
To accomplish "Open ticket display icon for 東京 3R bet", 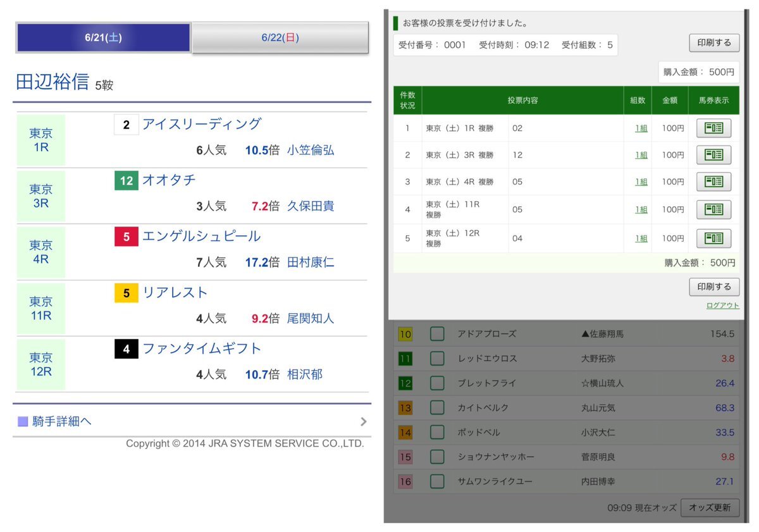I will click(713, 155).
